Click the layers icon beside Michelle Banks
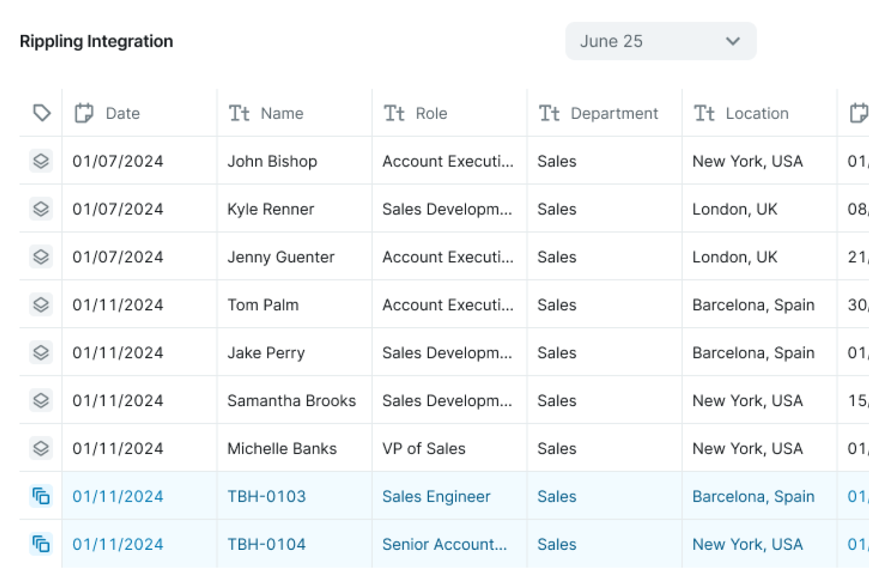The width and height of the screenshot is (869, 588). [x=41, y=448]
